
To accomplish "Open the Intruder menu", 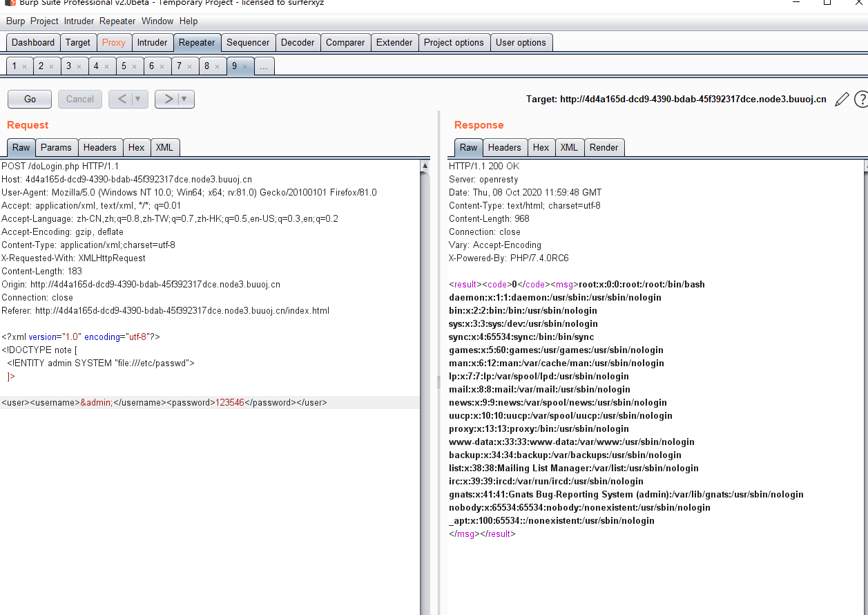I will 79,21.
